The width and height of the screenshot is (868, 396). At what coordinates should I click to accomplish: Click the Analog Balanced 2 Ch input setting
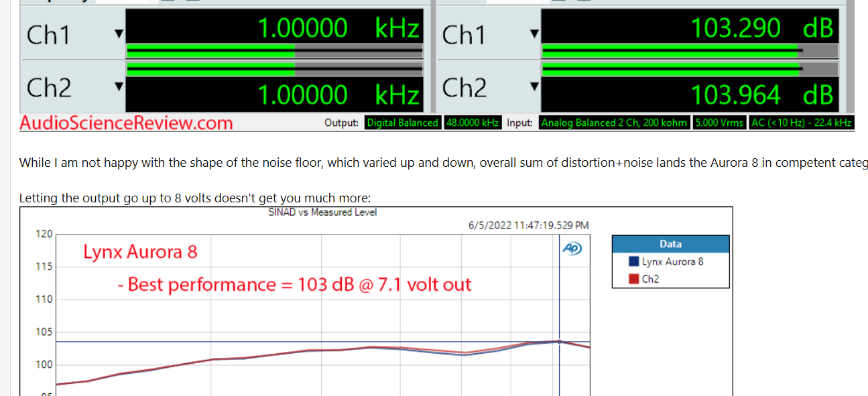pyautogui.click(x=613, y=123)
